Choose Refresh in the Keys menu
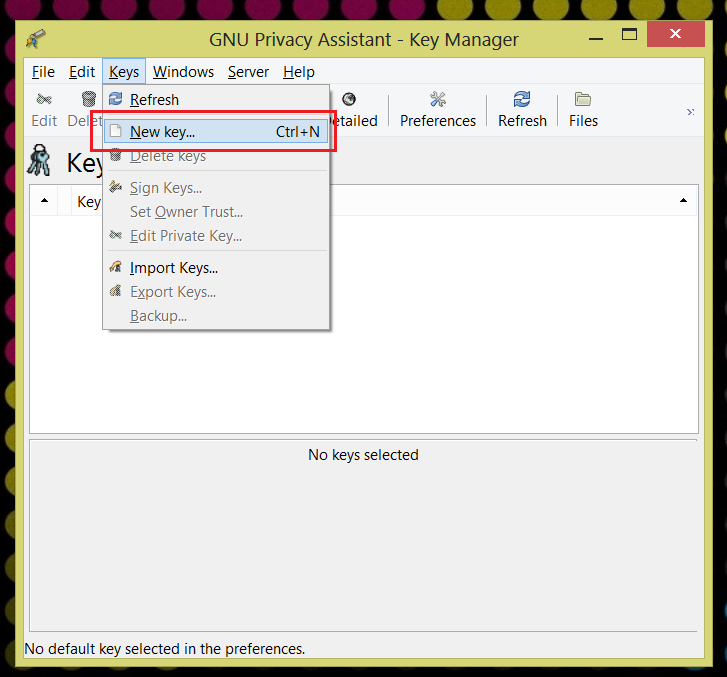Image resolution: width=727 pixels, height=677 pixels. tap(154, 100)
